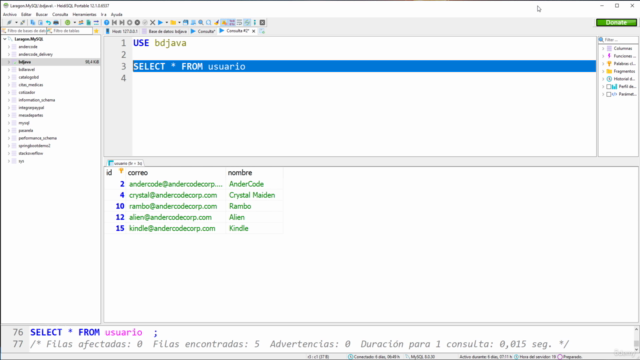Toggle the wrap long lines toolbar button
Viewport: 640px width, 360px height.
(x=239, y=22)
